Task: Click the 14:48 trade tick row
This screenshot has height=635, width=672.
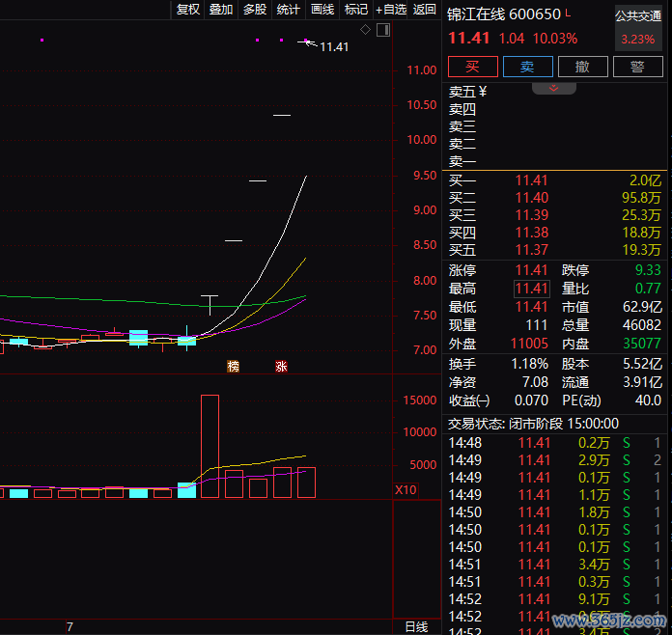Action: tap(554, 443)
